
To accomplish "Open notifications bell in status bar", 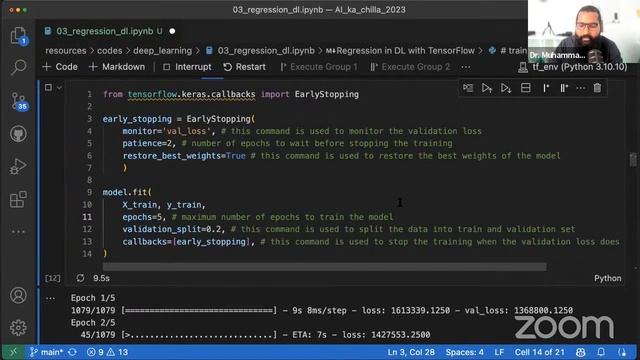I will (601, 352).
